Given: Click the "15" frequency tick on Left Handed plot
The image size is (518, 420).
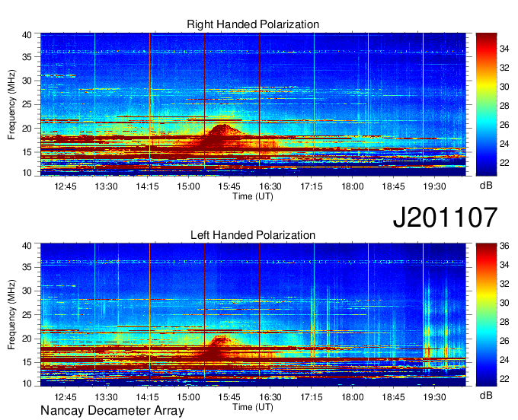Looking at the screenshot, I should click(27, 363).
